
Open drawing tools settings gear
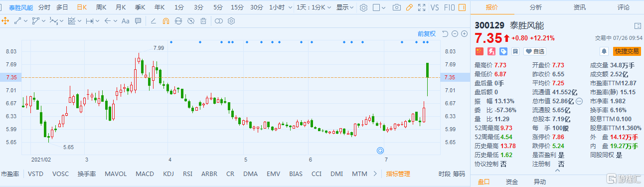click(x=231, y=21)
